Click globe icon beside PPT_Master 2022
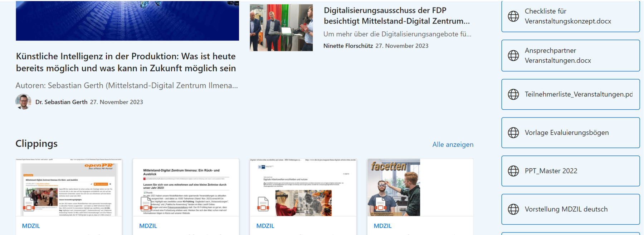644x235 pixels. coord(513,171)
